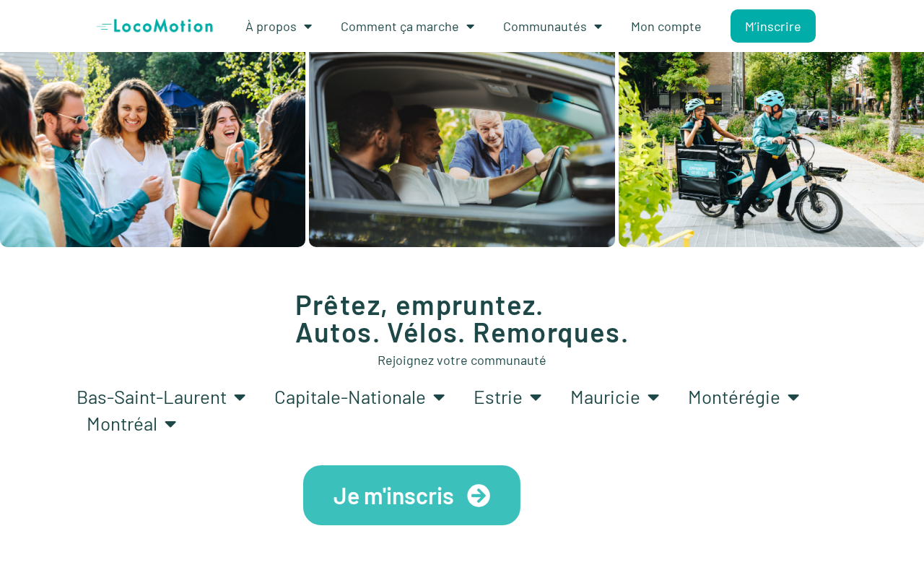This screenshot has width=924, height=578.
Task: Click the LocoMotion logo
Action: pyautogui.click(x=154, y=26)
